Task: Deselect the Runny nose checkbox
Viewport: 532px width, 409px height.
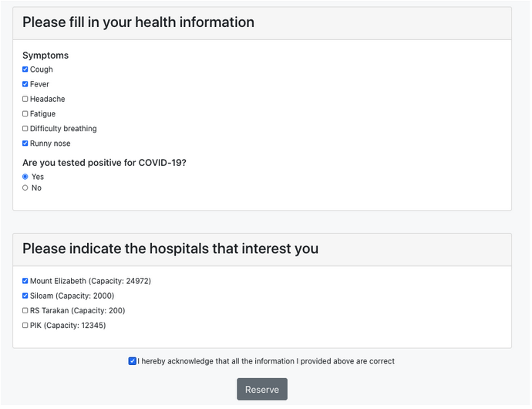Action: [x=25, y=144]
